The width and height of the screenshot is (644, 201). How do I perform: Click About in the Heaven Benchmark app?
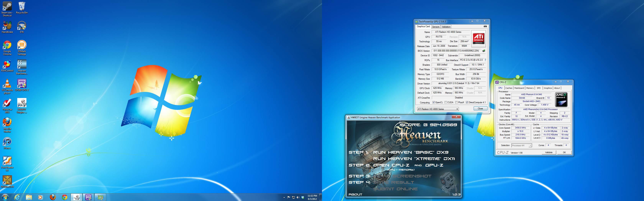click(355, 194)
